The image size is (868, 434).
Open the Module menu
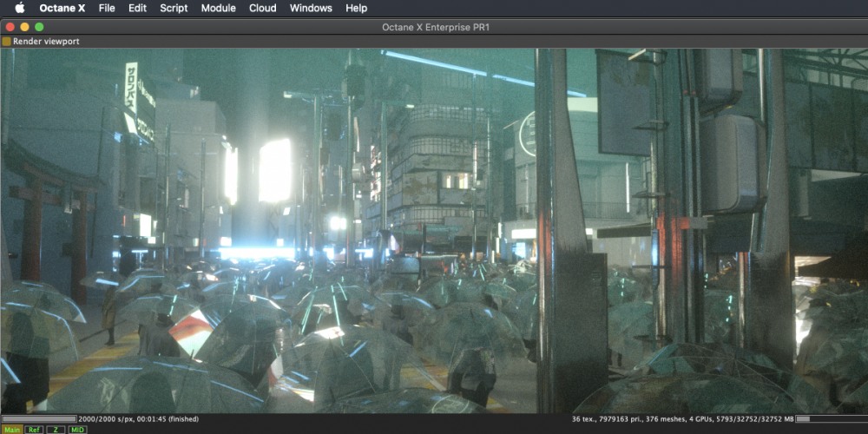pos(218,8)
